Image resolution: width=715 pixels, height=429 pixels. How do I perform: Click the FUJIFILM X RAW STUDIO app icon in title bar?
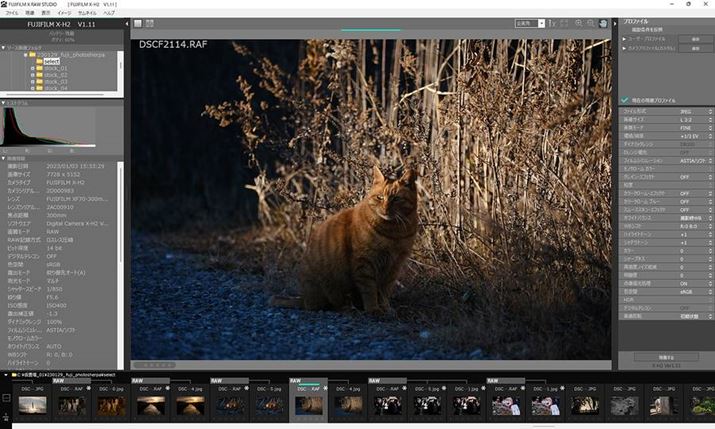click(x=4, y=4)
